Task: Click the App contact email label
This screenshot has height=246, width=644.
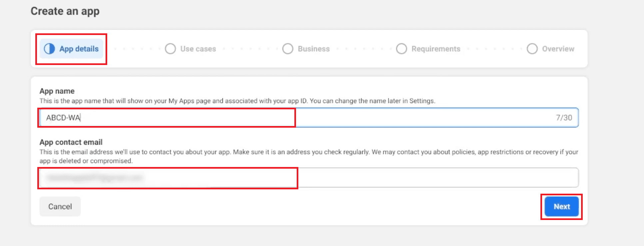Action: click(x=71, y=142)
